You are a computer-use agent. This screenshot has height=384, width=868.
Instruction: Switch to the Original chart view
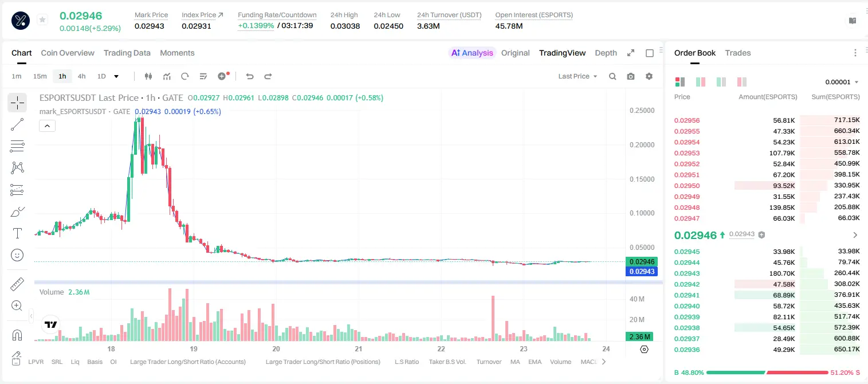tap(516, 53)
